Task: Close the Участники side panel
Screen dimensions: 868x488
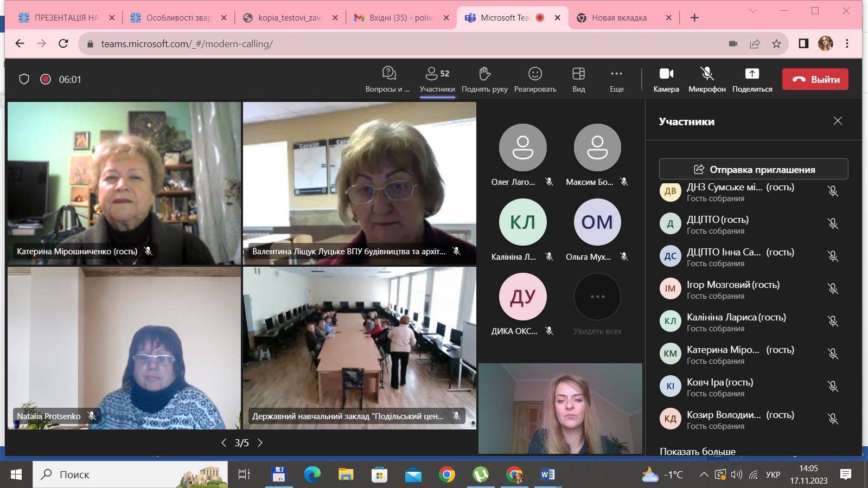Action: [x=838, y=121]
